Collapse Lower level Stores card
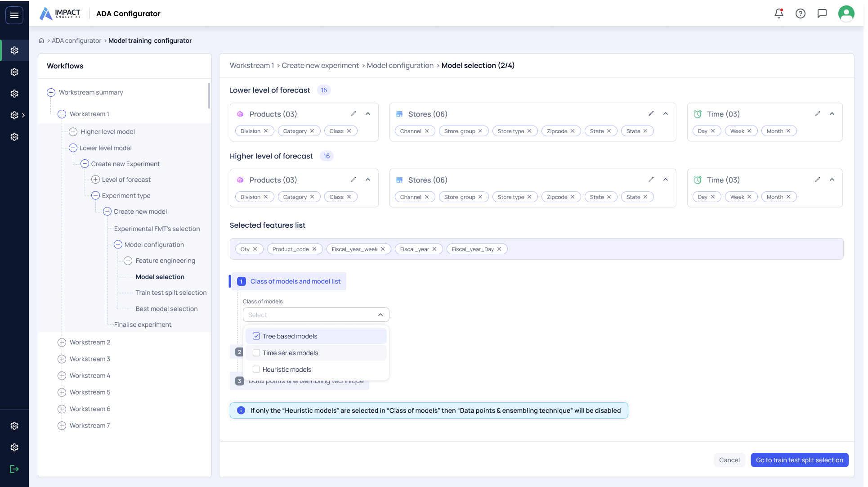 (x=666, y=114)
